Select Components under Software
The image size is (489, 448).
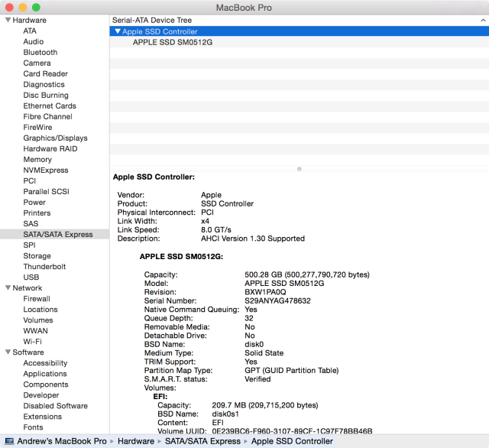pos(46,385)
